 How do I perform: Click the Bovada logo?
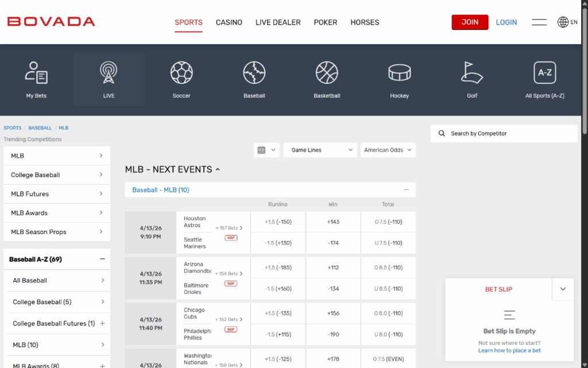[x=51, y=22]
